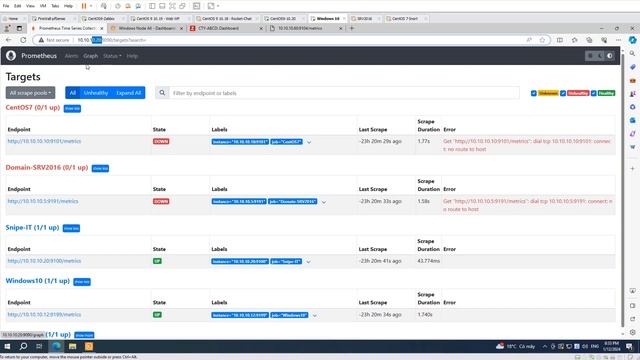Toggle Expand All targets
This screenshot has width=640, height=360.
[x=129, y=93]
